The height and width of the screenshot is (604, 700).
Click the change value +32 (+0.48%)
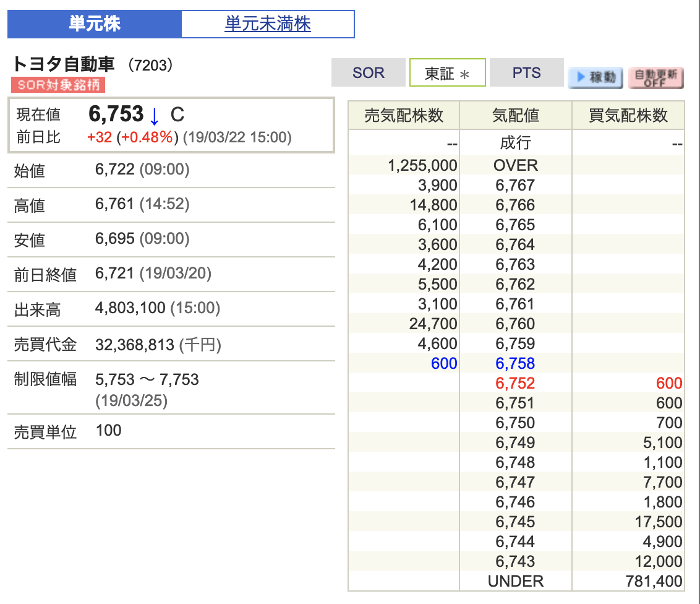point(132,137)
